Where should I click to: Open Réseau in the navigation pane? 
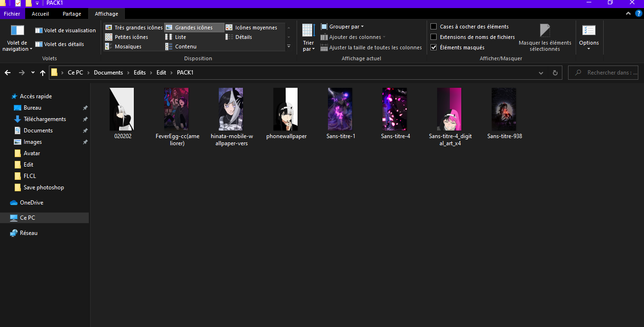coord(28,233)
